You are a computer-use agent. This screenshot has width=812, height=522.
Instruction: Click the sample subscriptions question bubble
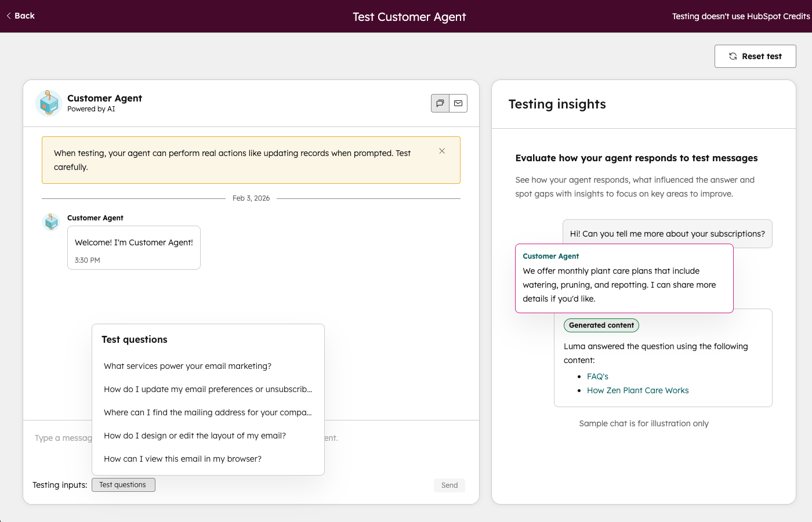pyautogui.click(x=667, y=234)
